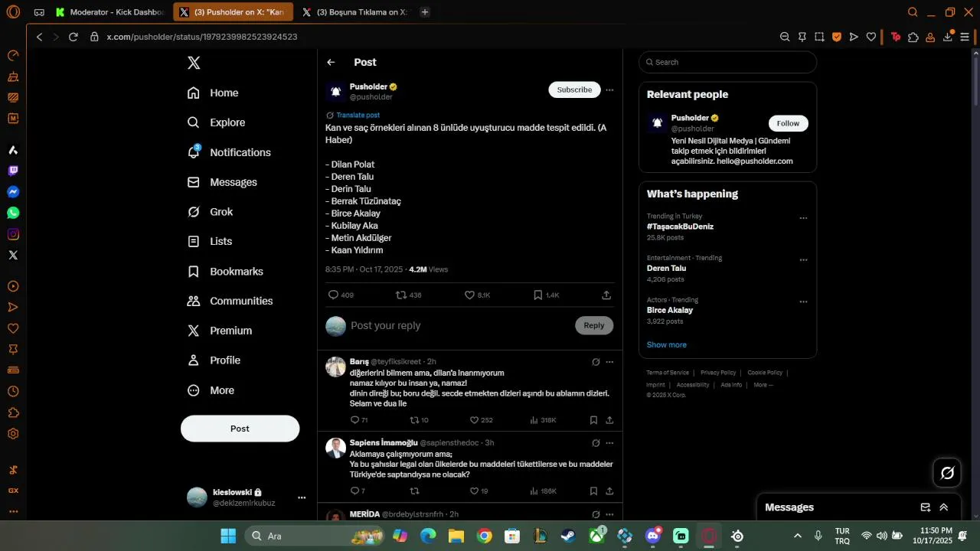The width and height of the screenshot is (980, 551).
Task: Bookmark Barış's reply
Action: click(593, 420)
